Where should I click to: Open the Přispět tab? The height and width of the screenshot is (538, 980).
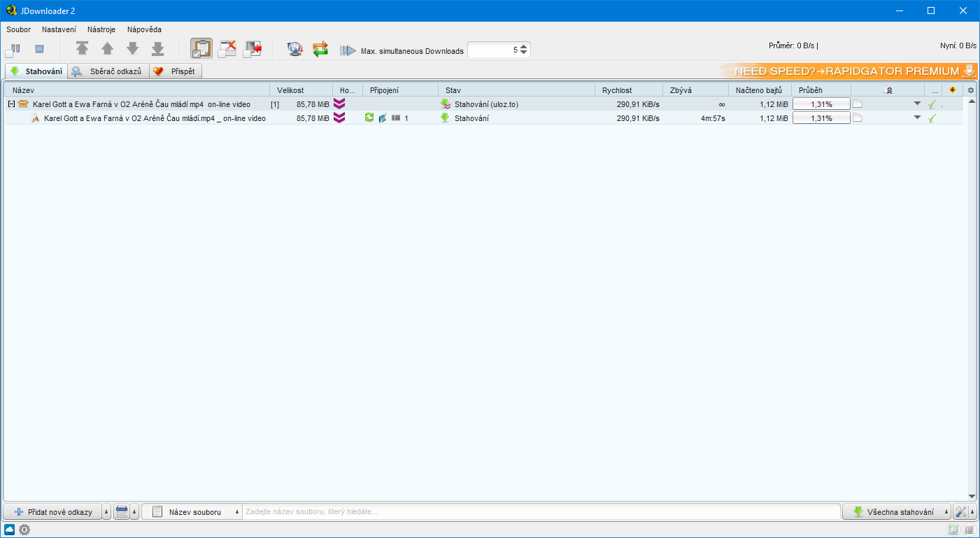176,71
